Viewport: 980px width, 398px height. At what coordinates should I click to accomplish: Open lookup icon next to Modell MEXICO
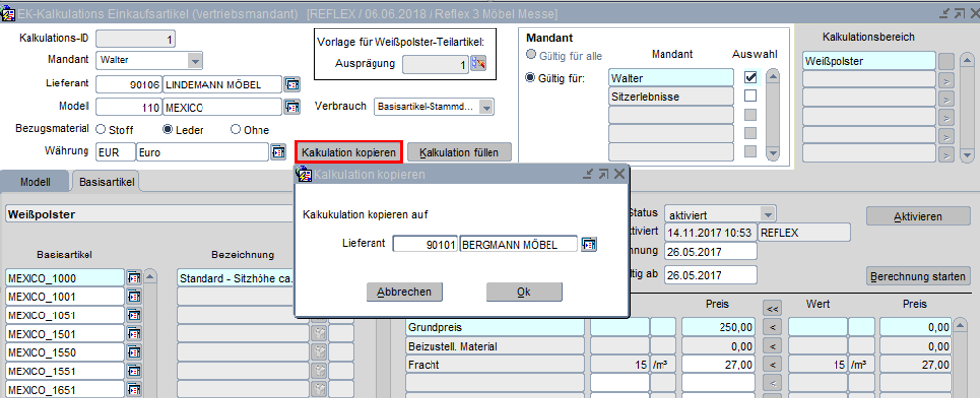[x=291, y=106]
